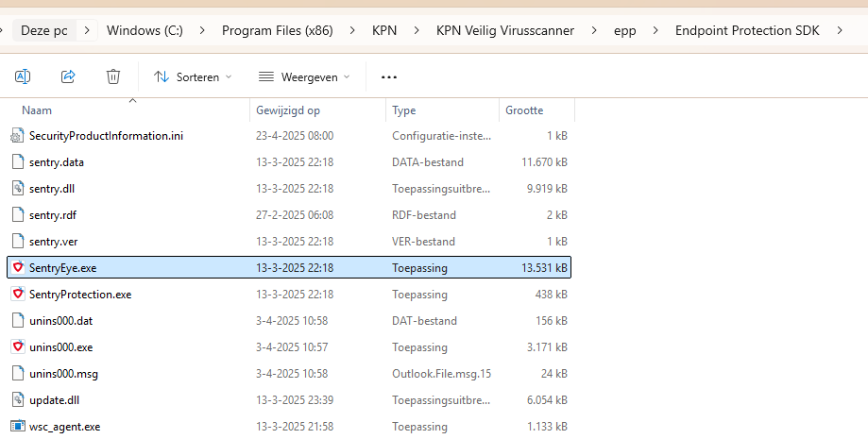The height and width of the screenshot is (439, 868).
Task: Click the sentry.data file icon
Action: pos(18,161)
